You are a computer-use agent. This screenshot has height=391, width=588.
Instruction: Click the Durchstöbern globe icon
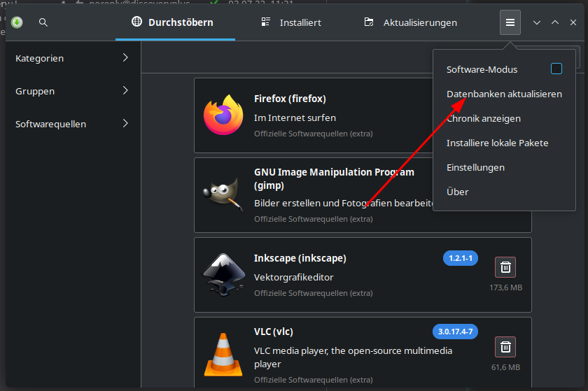pos(137,22)
